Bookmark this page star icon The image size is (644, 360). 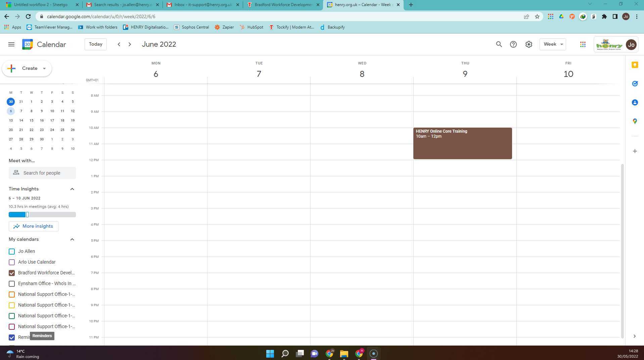[x=537, y=16]
